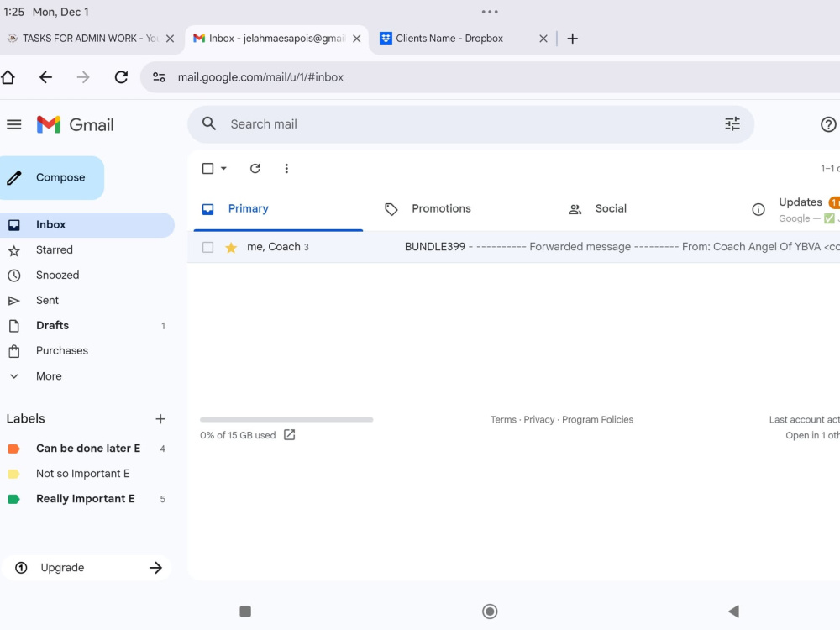Click the green label color tag
This screenshot has width=840, height=630.
(14, 499)
